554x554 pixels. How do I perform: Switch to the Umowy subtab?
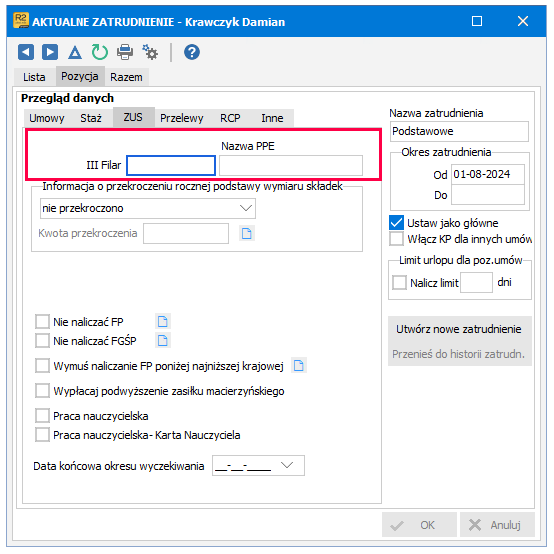47,118
